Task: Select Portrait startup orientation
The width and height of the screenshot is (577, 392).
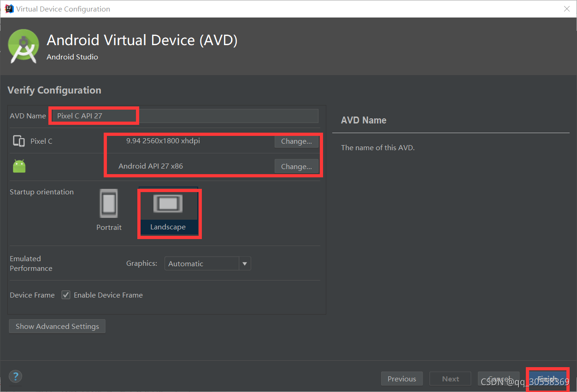Action: 109,210
